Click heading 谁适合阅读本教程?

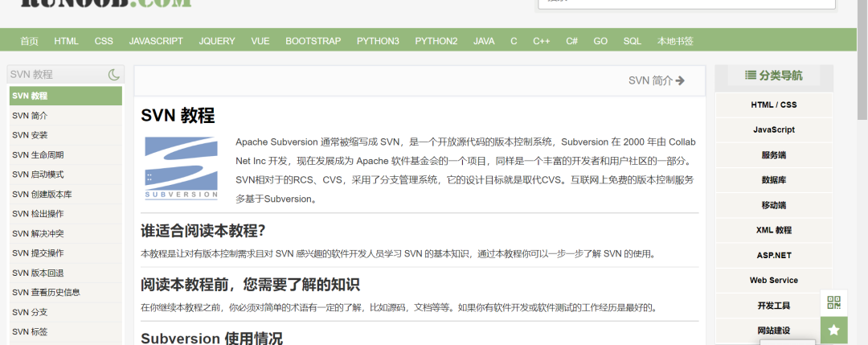click(x=203, y=231)
